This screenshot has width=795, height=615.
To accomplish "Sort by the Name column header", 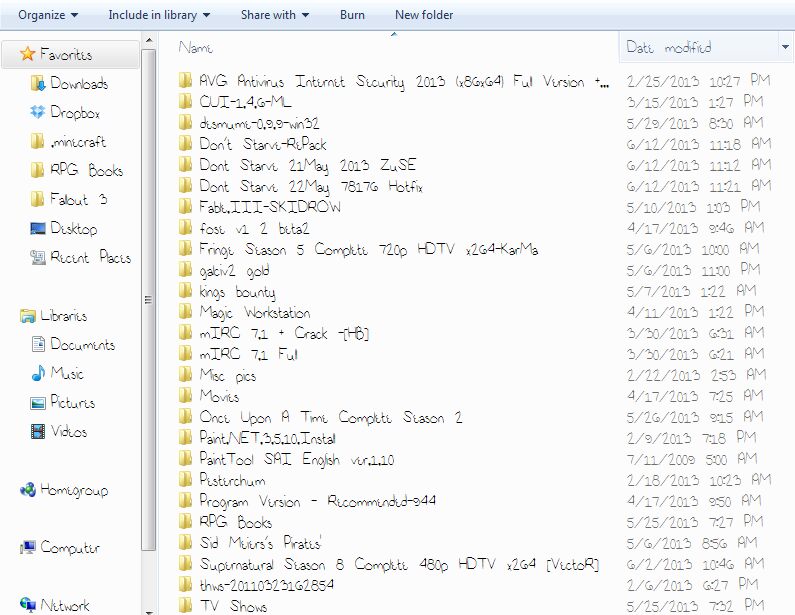I will 196,48.
